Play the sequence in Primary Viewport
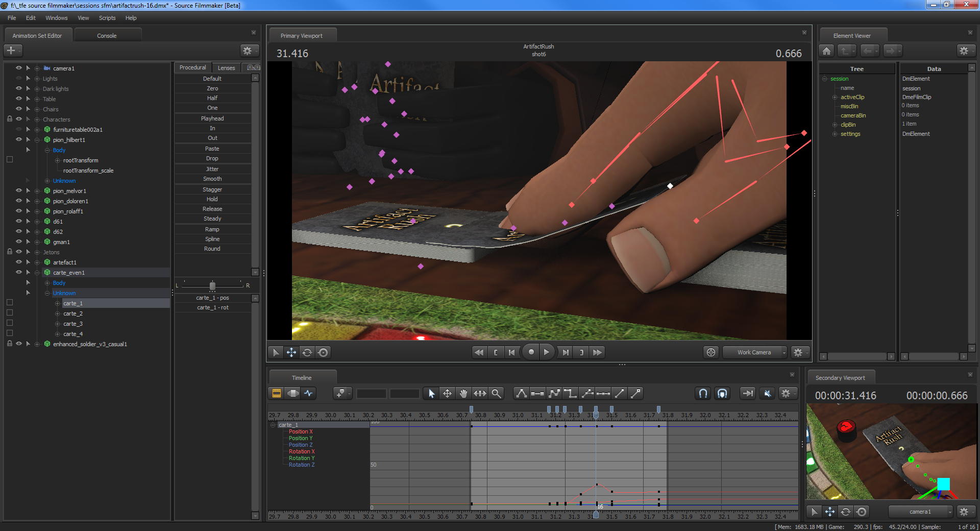Viewport: 980px width, 531px height. [547, 352]
